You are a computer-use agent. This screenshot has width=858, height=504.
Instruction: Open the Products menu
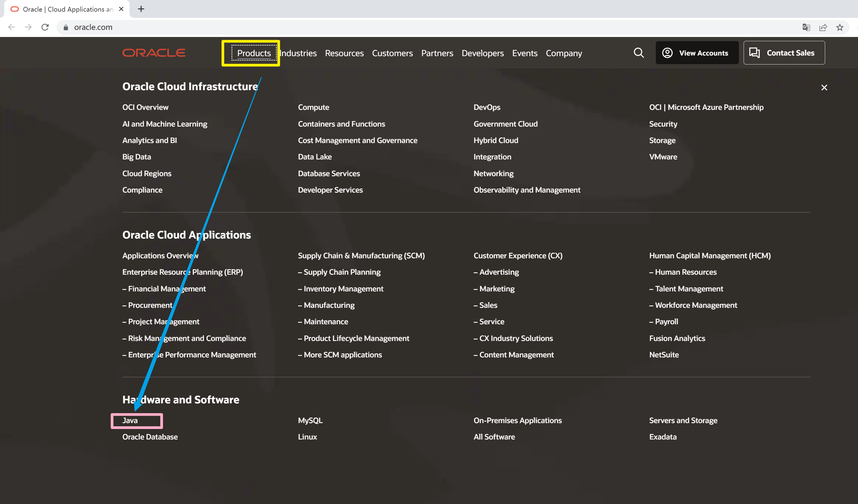[254, 53]
